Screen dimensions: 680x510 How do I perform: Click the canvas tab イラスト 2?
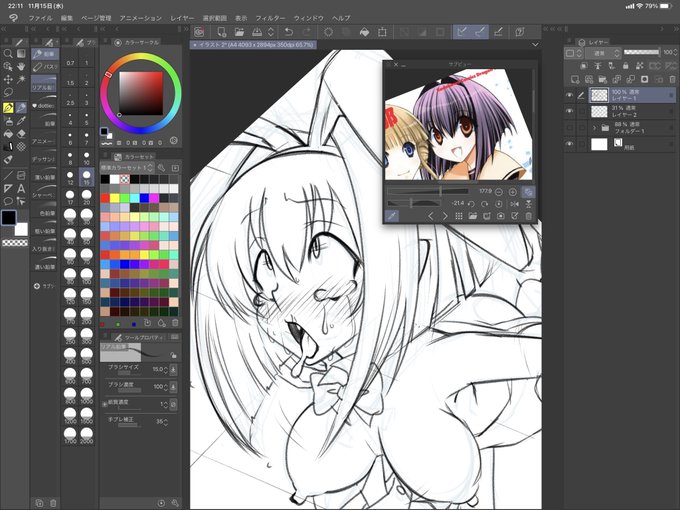[x=254, y=45]
